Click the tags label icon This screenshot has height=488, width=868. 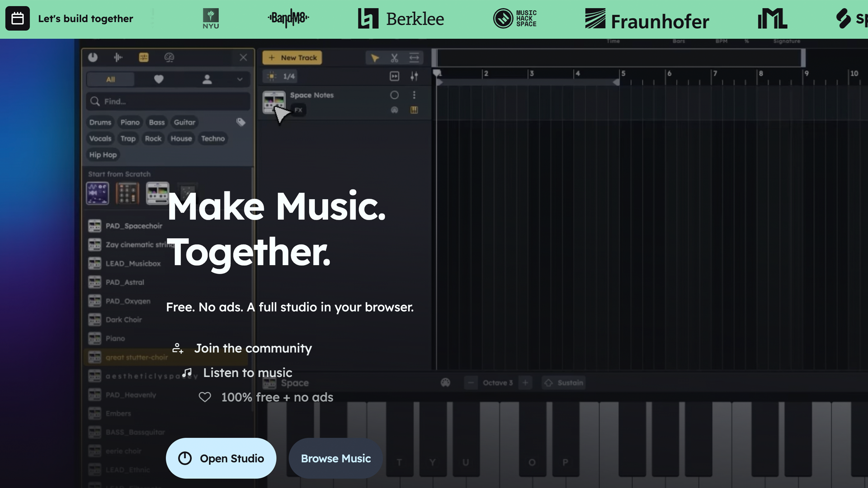point(241,122)
